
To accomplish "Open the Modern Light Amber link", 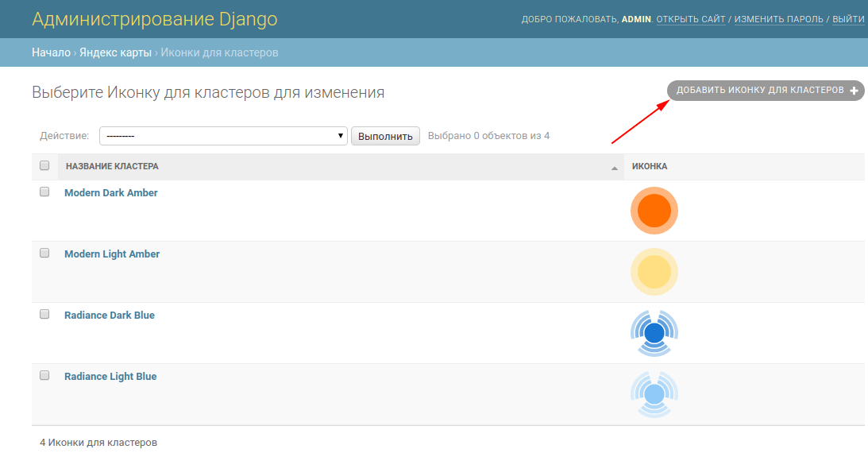I will (112, 254).
